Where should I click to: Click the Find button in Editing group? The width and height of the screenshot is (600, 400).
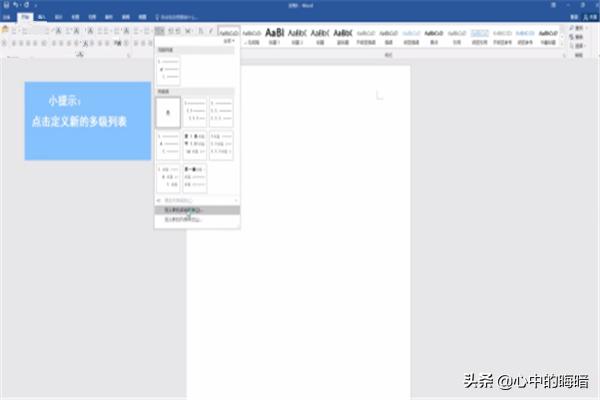coord(576,28)
